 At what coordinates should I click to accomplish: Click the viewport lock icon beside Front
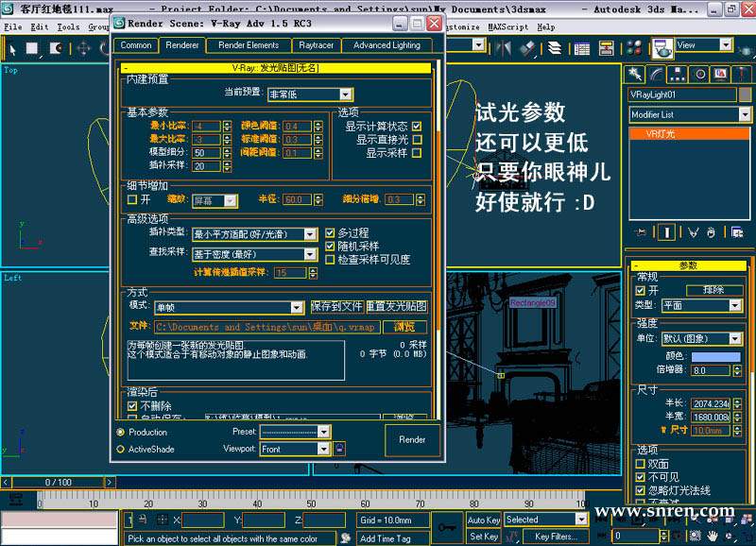339,449
